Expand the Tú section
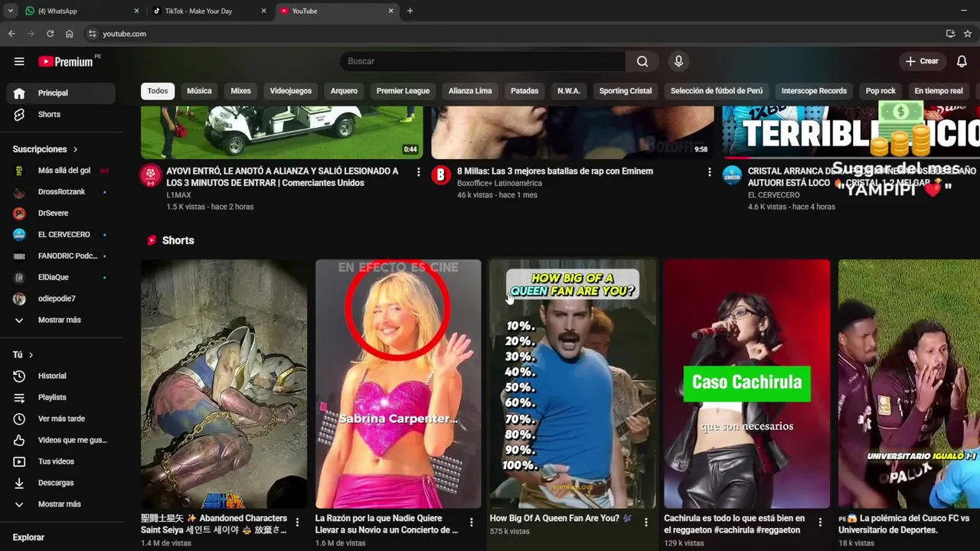The height and width of the screenshot is (551, 980). pyautogui.click(x=23, y=355)
